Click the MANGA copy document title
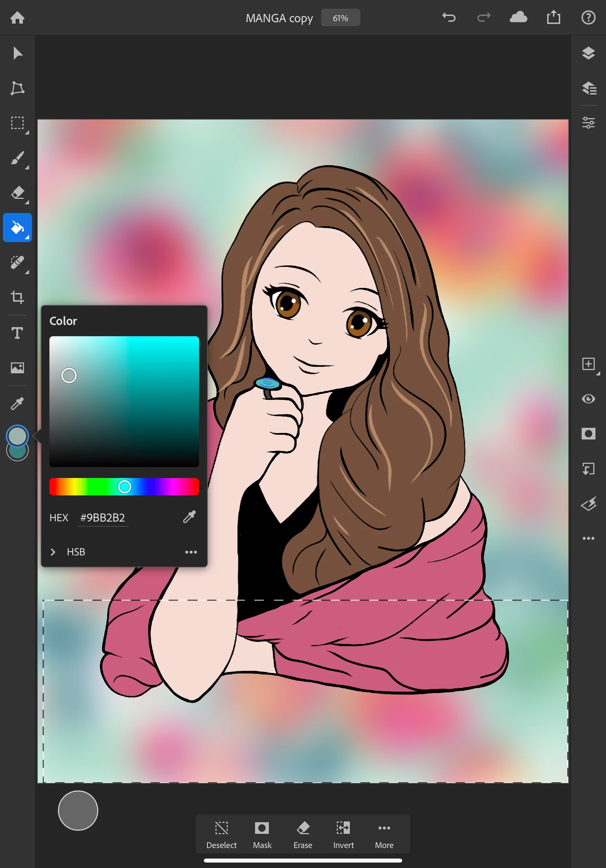This screenshot has width=606, height=868. (x=279, y=18)
